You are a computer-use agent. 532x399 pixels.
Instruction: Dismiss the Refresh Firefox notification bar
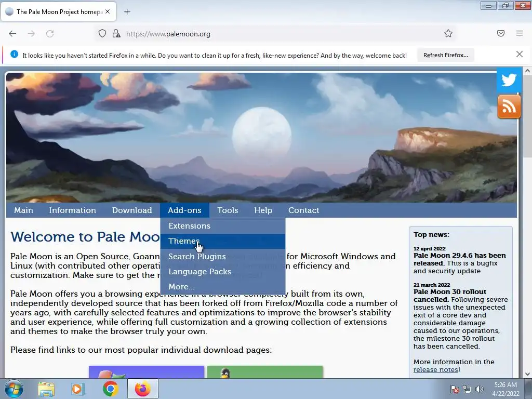point(520,54)
